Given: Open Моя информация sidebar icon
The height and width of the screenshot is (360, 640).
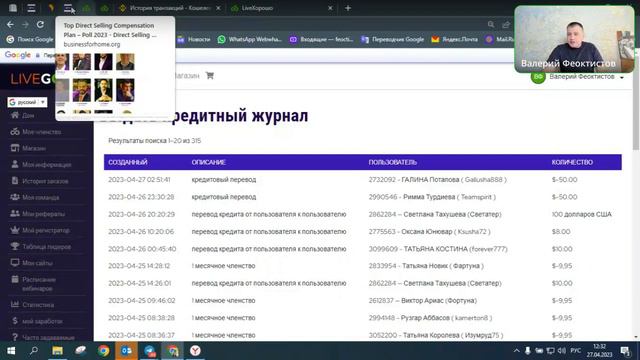Looking at the screenshot, I should coord(15,164).
